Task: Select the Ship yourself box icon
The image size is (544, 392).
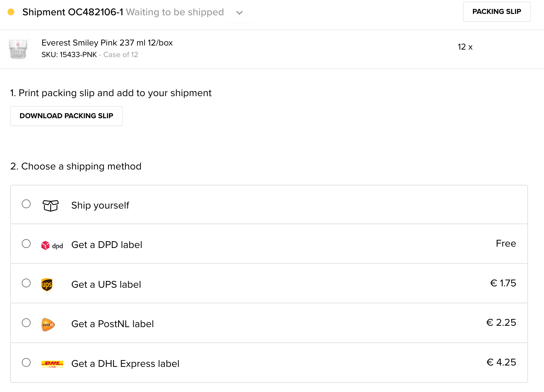Action: coord(50,205)
